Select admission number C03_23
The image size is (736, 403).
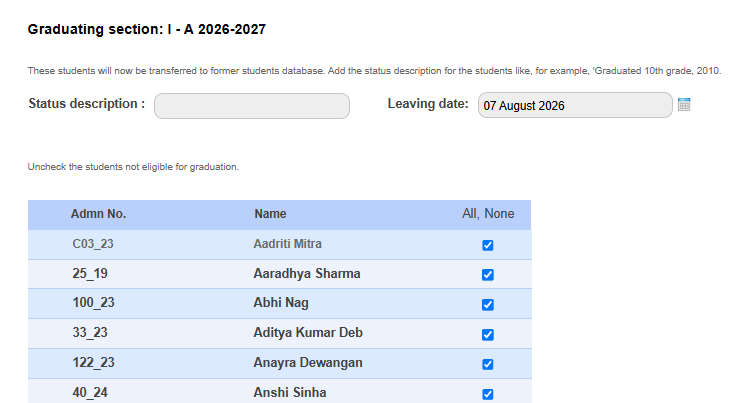click(93, 244)
